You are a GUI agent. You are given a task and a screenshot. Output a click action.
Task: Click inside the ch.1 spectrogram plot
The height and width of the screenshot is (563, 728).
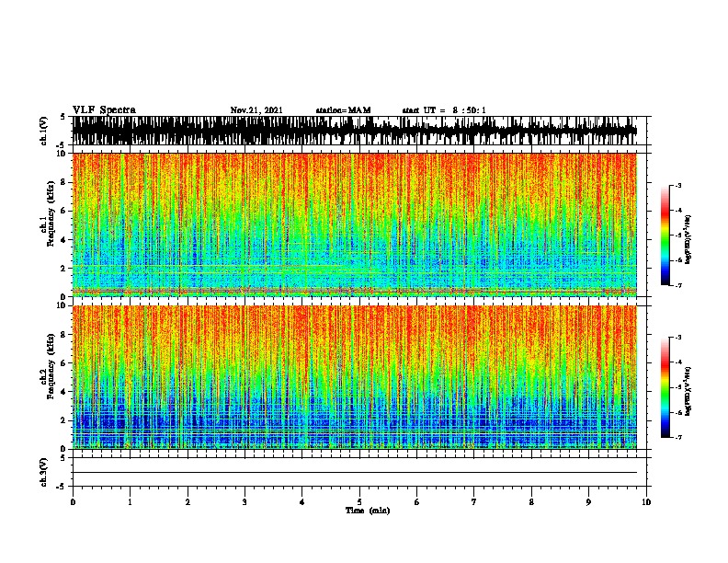point(355,224)
